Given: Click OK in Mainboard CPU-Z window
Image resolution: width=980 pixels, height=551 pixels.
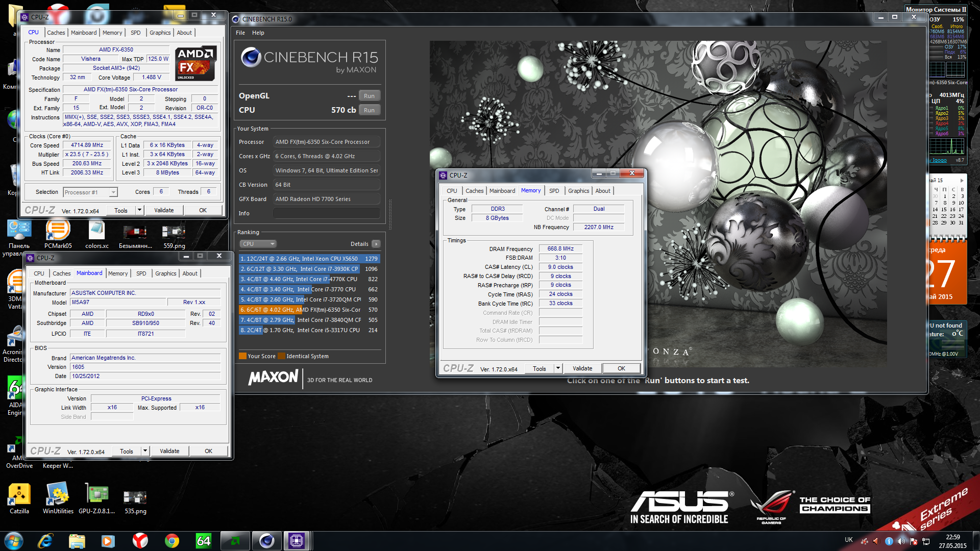Looking at the screenshot, I should (208, 451).
